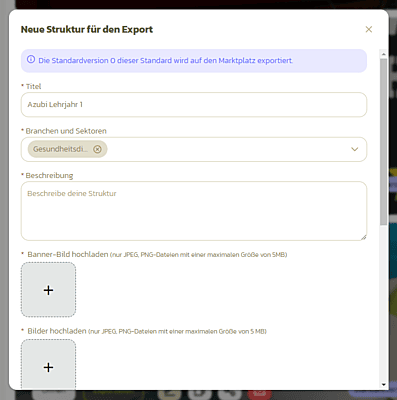Click the info icon in the blue notice

(31, 60)
